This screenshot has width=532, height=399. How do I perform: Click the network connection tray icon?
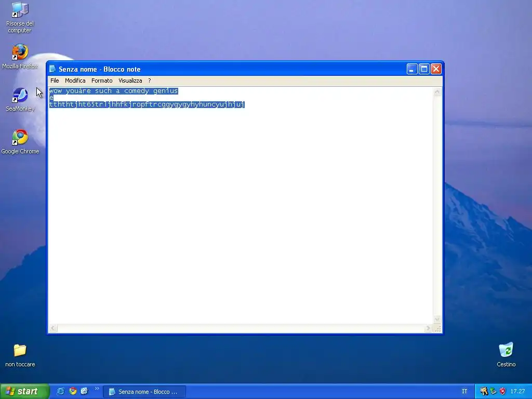point(494,391)
